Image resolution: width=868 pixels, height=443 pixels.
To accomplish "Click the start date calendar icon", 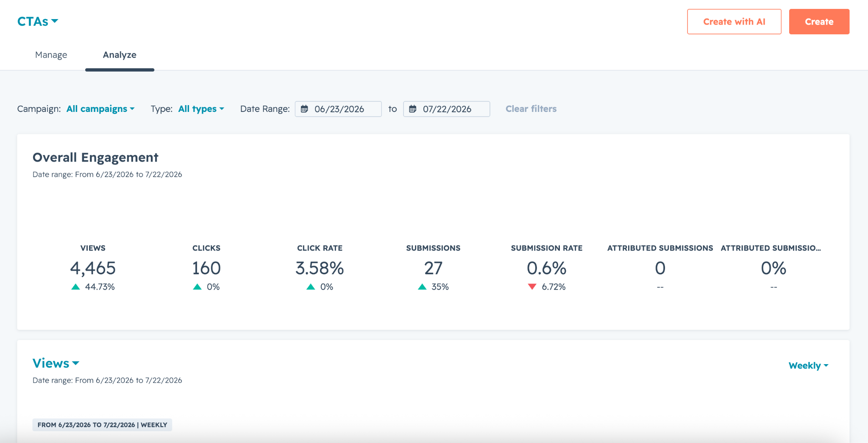I will point(304,109).
